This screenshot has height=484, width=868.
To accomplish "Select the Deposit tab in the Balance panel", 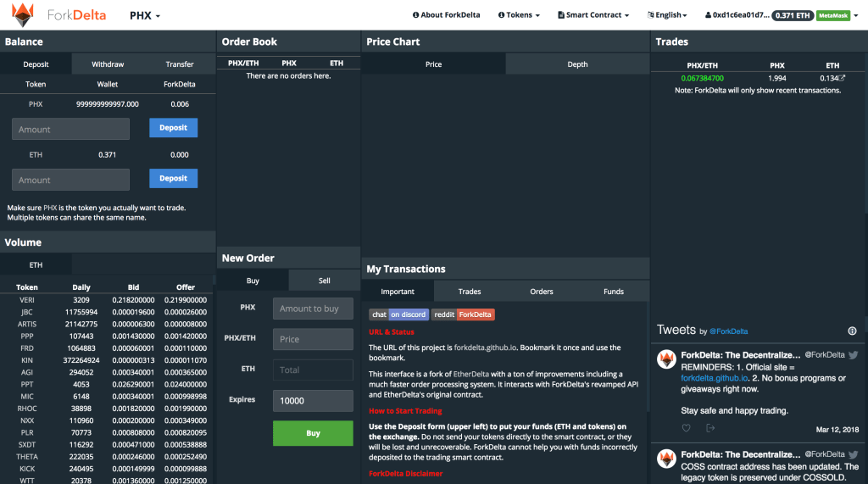I will [36, 64].
